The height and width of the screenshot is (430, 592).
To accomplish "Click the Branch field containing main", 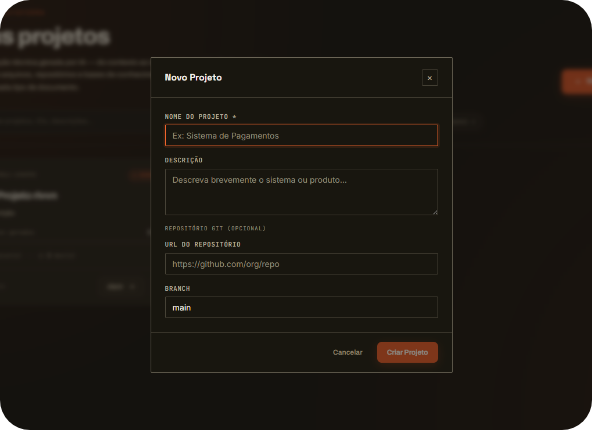I will [x=301, y=307].
